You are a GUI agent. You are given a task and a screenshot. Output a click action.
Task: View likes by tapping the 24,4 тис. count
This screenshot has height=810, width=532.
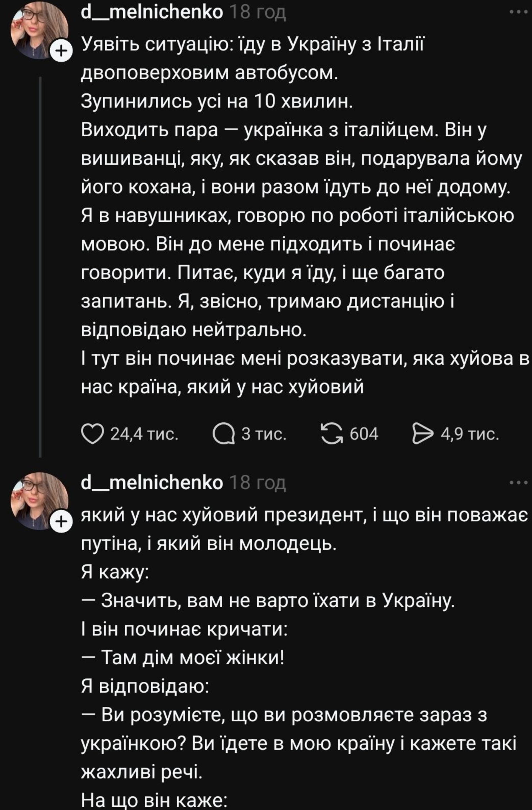point(144,434)
